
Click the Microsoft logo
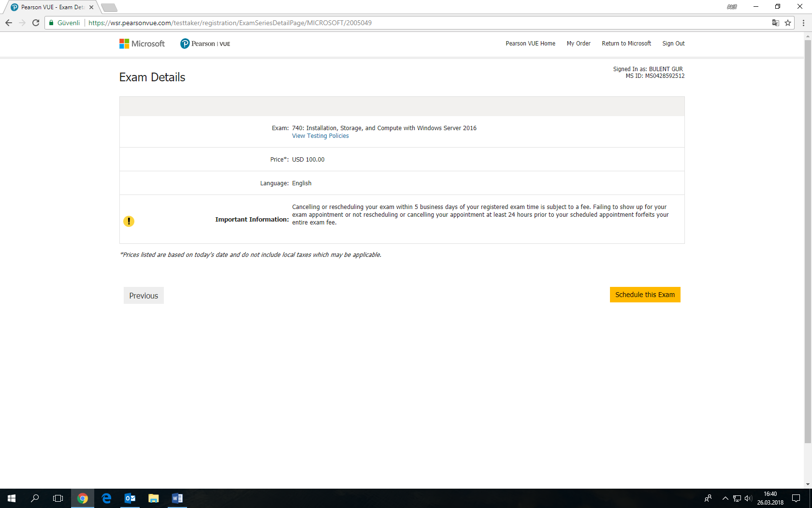click(x=142, y=44)
